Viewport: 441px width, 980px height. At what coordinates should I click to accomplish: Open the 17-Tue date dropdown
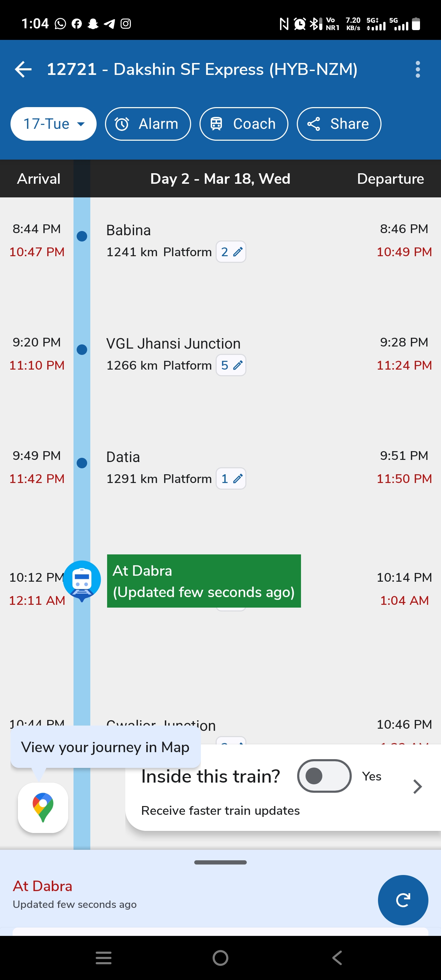pos(53,124)
